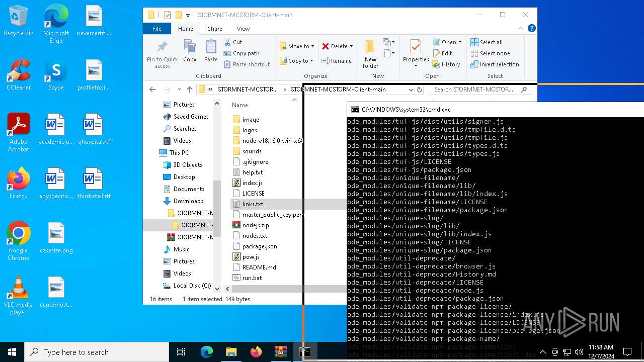Click Paste shortcut in ribbon
The image size is (644, 362).
247,64
